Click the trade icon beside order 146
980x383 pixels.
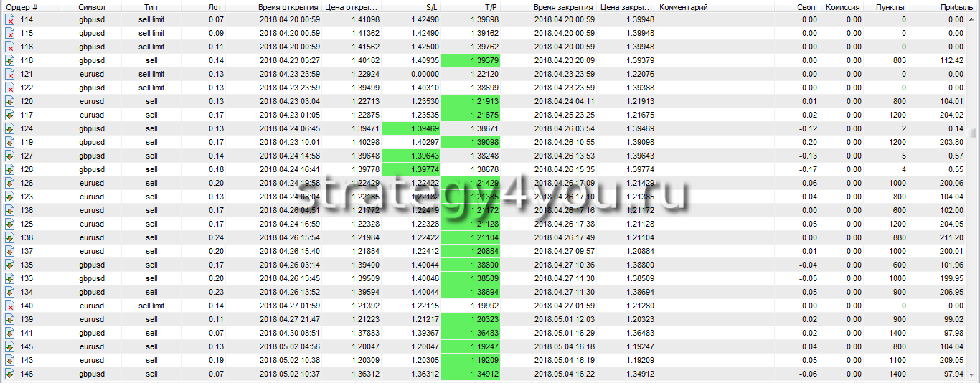pos(10,374)
